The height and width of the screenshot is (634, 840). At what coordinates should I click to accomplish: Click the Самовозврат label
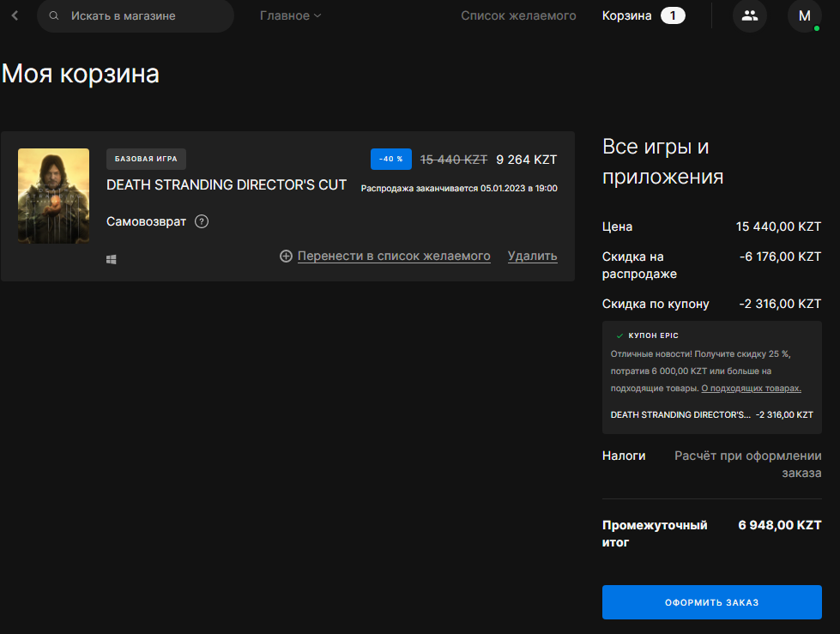[x=146, y=221]
